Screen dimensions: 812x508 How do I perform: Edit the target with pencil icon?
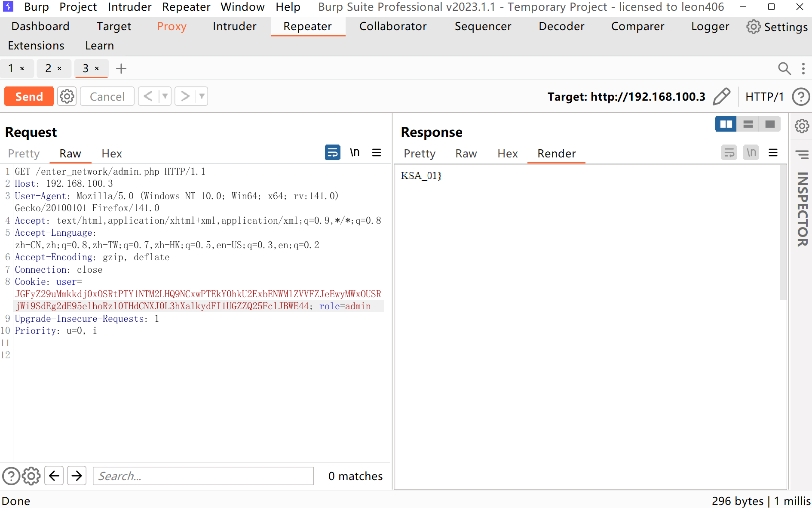click(x=722, y=96)
